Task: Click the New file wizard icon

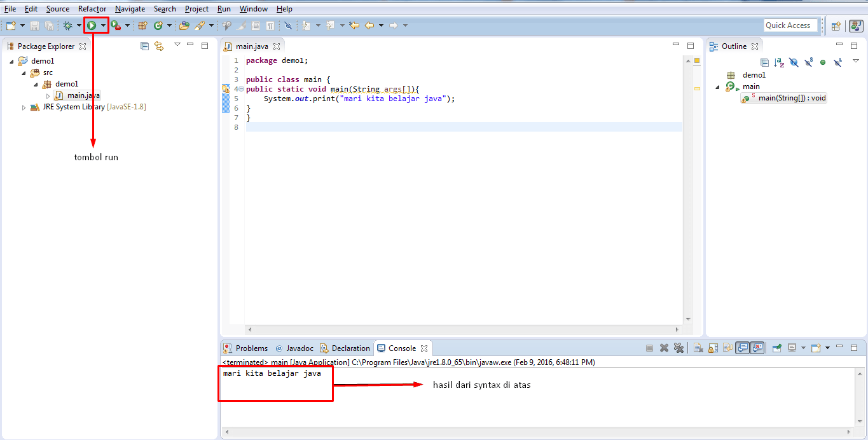Action: tap(11, 25)
